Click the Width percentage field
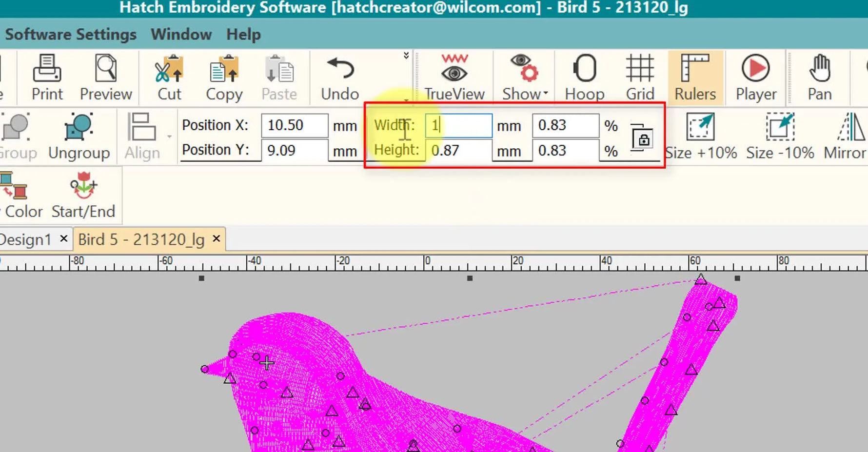868x452 pixels. (x=566, y=125)
